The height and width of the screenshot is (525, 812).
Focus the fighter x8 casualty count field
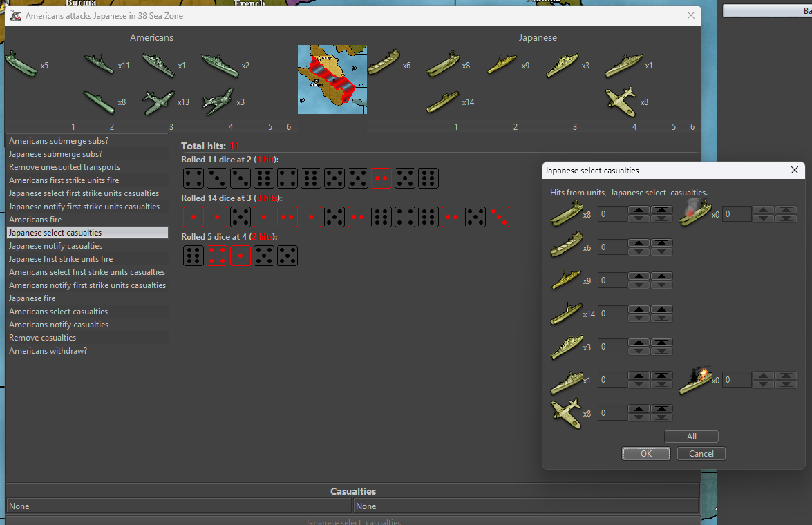[612, 412]
